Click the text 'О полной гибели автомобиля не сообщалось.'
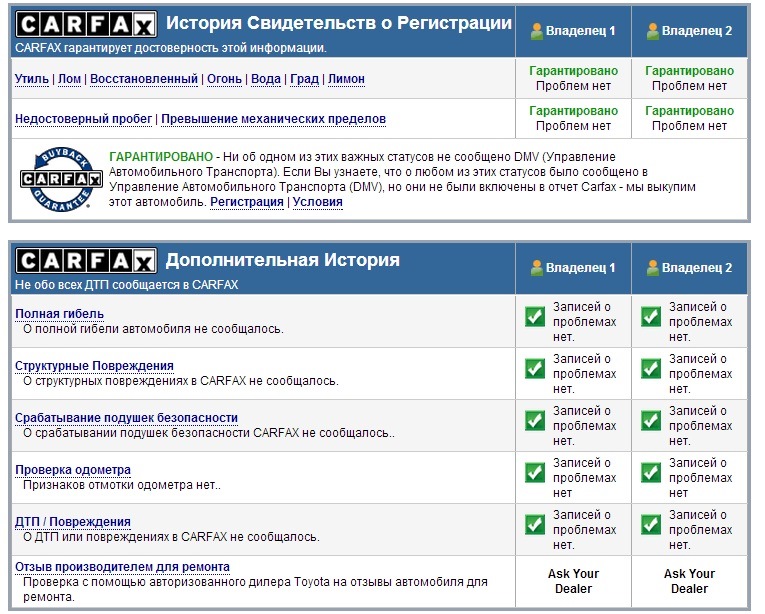 point(153,329)
